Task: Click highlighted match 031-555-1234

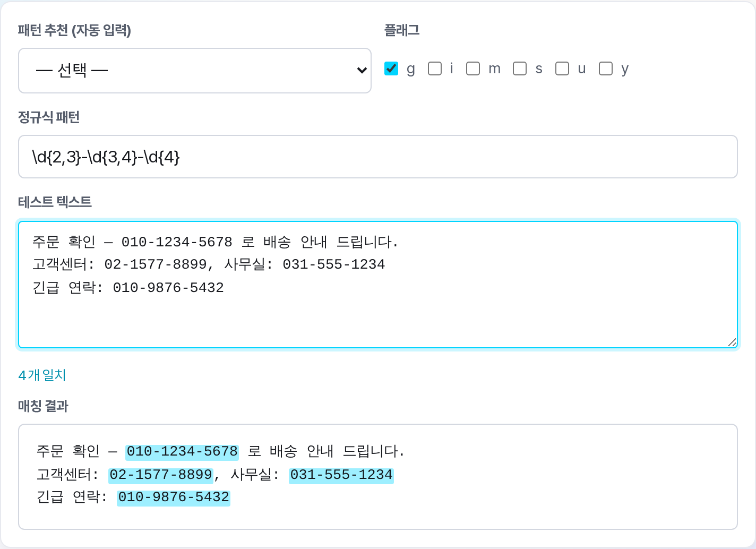Action: (341, 475)
